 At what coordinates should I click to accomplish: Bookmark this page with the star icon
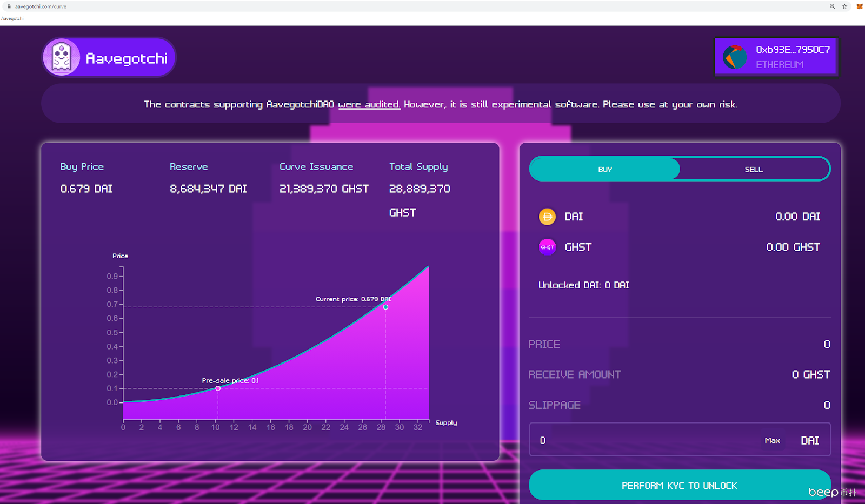click(x=844, y=6)
